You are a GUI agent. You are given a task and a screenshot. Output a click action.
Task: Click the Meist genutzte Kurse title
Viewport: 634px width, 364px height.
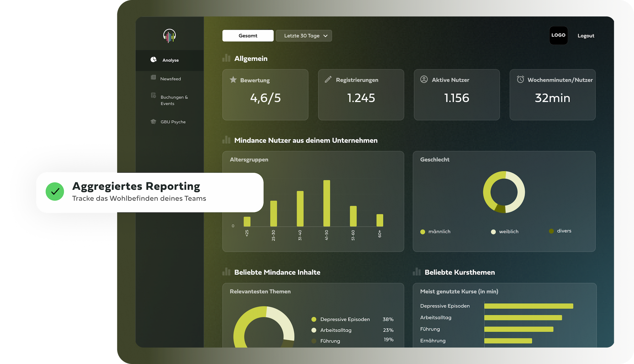tap(459, 291)
